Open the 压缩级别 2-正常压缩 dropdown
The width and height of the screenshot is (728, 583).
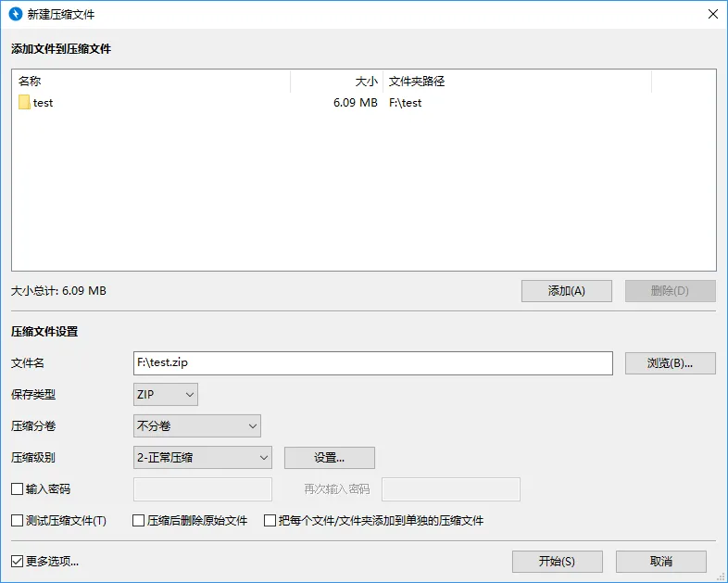(203, 457)
